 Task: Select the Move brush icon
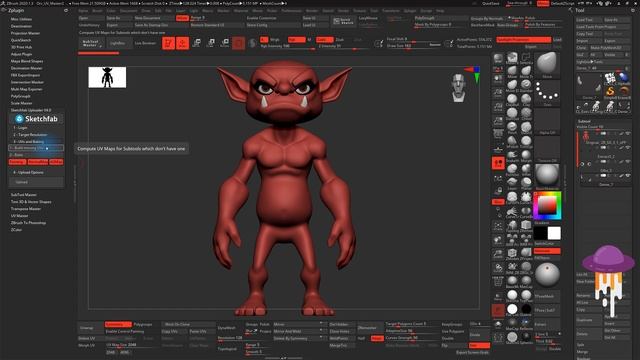pyautogui.click(x=512, y=72)
